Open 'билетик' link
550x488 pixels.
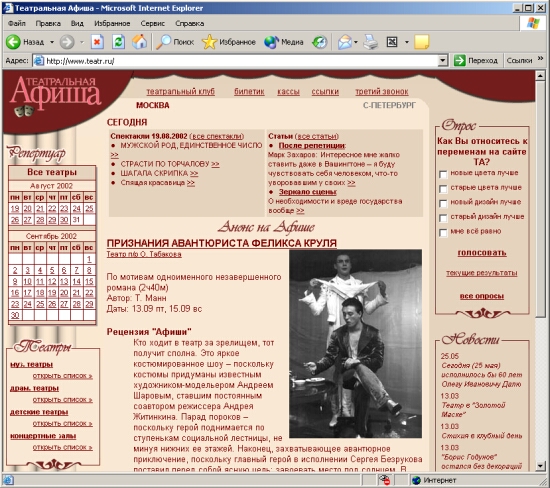tap(249, 92)
